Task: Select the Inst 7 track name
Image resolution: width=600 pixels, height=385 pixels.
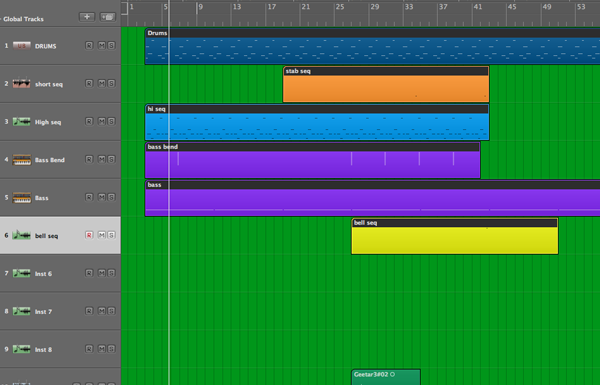Action: pyautogui.click(x=43, y=312)
